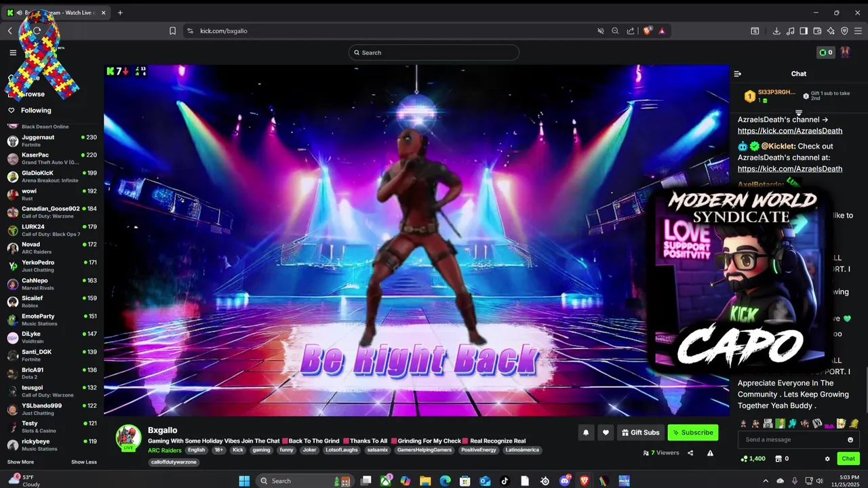This screenshot has width=868, height=488.
Task: Open EmoteParty's channel in sidebar
Action: (x=52, y=320)
